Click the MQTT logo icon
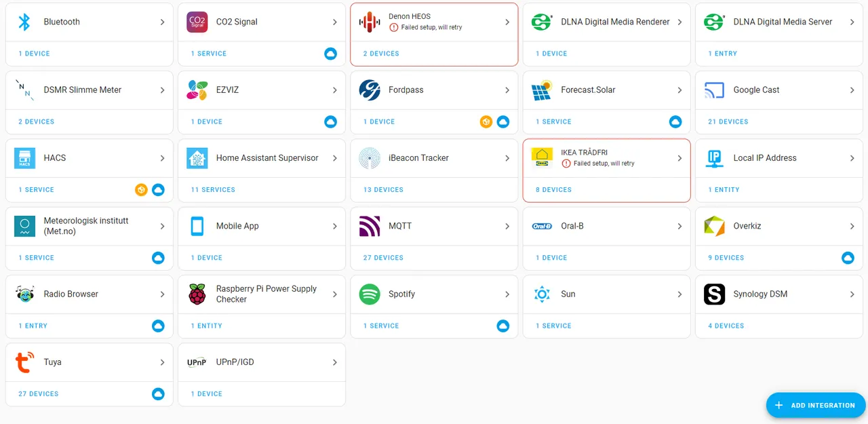868x424 pixels. 370,226
